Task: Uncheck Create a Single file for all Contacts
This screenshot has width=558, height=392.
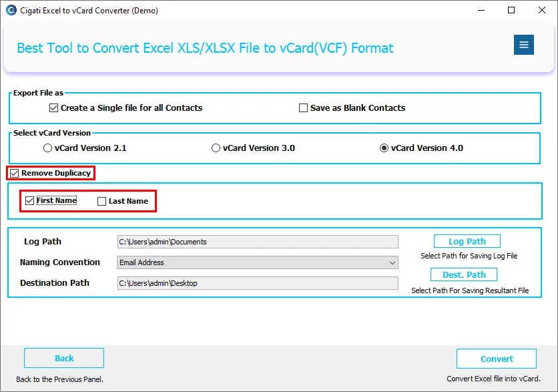Action: click(54, 108)
